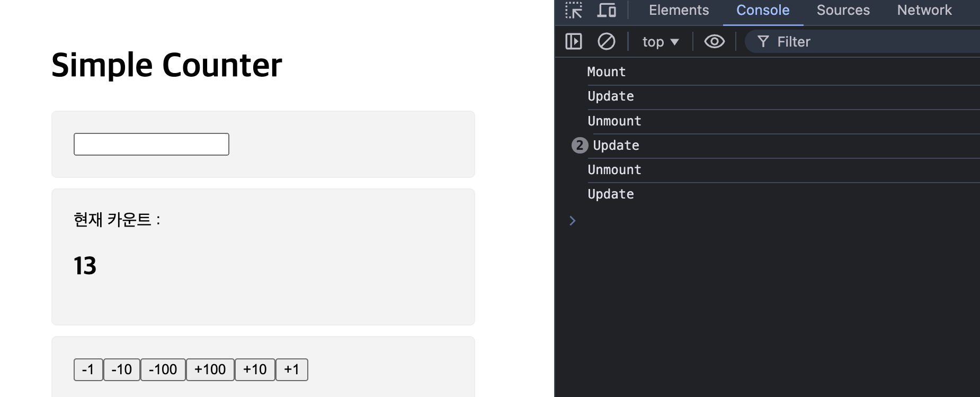This screenshot has width=980, height=397.
Task: Click the filter funnel icon
Action: point(763,41)
